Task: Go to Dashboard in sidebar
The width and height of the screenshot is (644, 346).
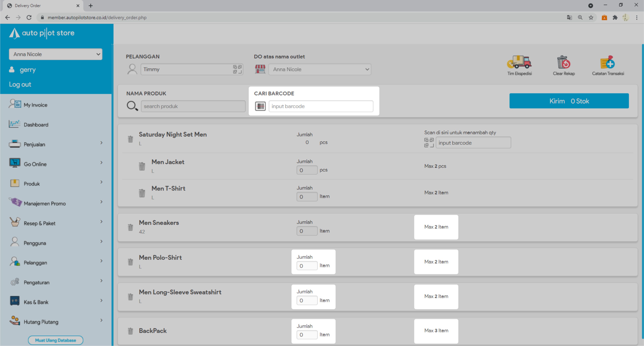Action: tap(36, 125)
